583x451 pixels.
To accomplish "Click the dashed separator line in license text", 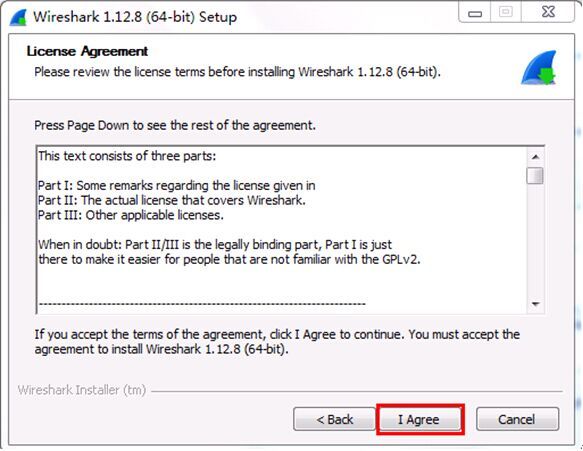I will pos(202,305).
